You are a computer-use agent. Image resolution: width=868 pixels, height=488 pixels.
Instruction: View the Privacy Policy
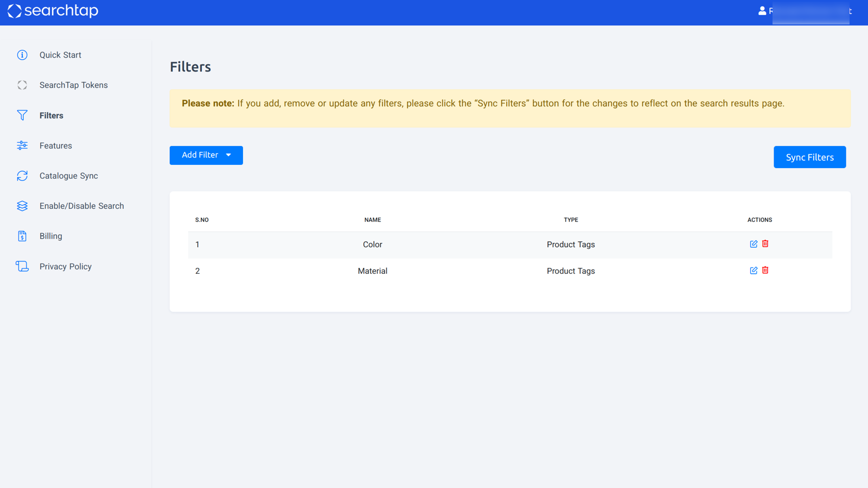[66, 266]
